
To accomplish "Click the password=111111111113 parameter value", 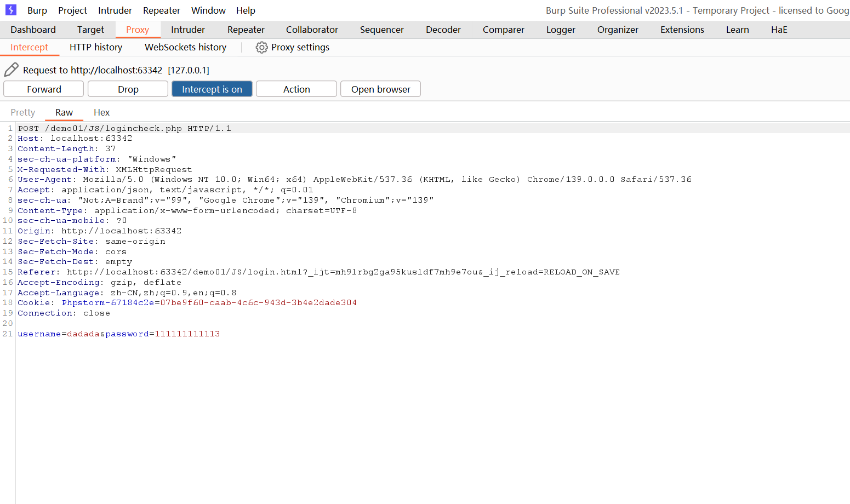I will (x=187, y=334).
